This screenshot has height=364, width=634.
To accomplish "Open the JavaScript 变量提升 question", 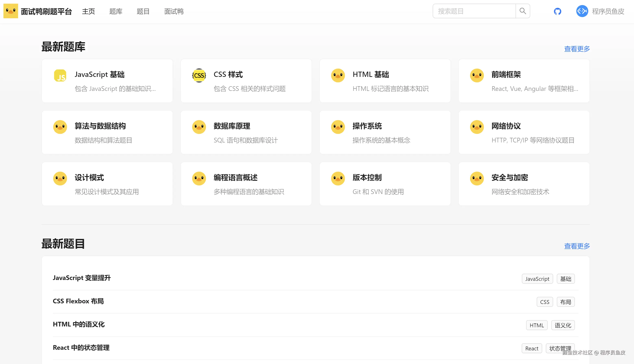I will (x=82, y=278).
